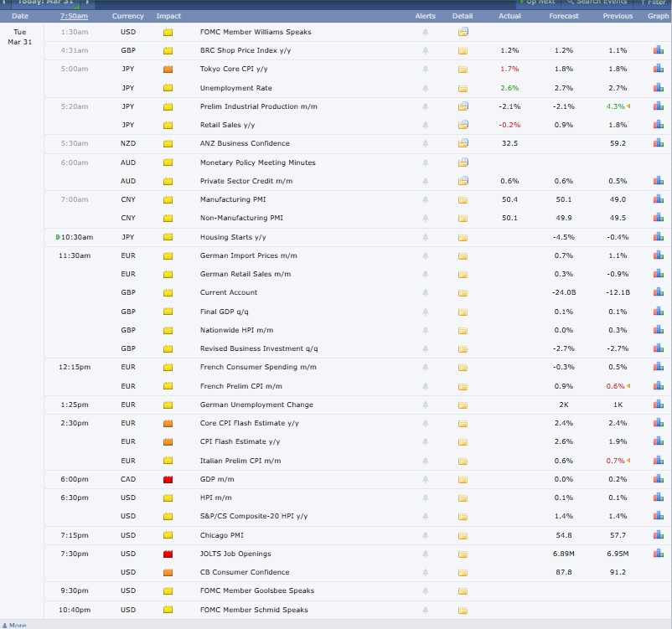Open the detail folder for CB Consumer Confidence
This screenshot has height=629, width=672.
click(463, 572)
